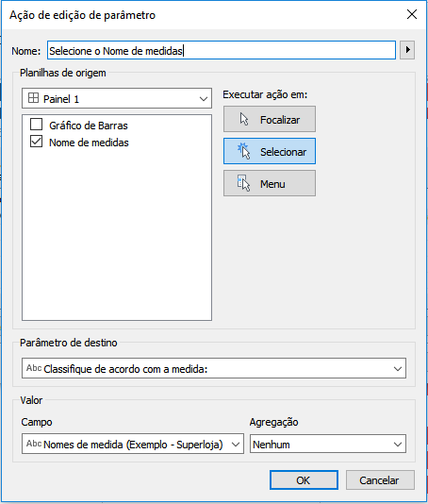Enable the Gráfico de Barras checkbox
The width and height of the screenshot is (428, 504).
(36, 125)
